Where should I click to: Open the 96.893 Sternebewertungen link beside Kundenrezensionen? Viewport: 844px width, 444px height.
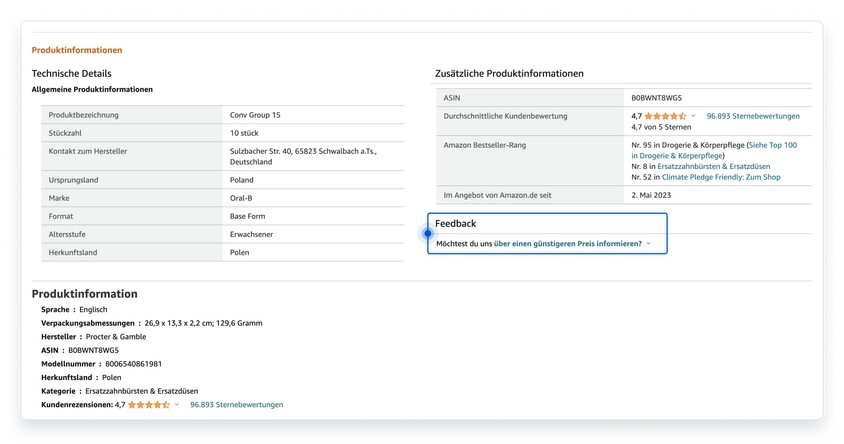coord(236,405)
